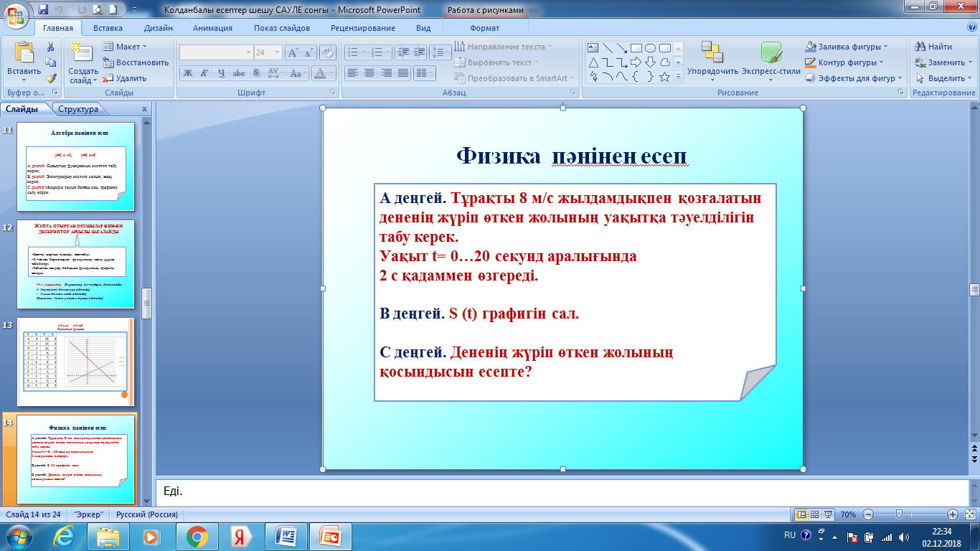Click the Восстановить button
980x551 pixels.
point(136,62)
